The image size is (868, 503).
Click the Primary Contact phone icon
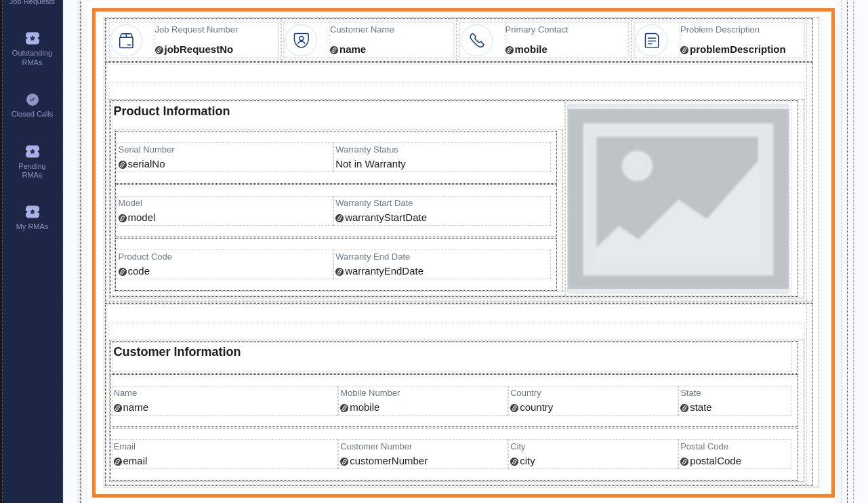coord(476,41)
